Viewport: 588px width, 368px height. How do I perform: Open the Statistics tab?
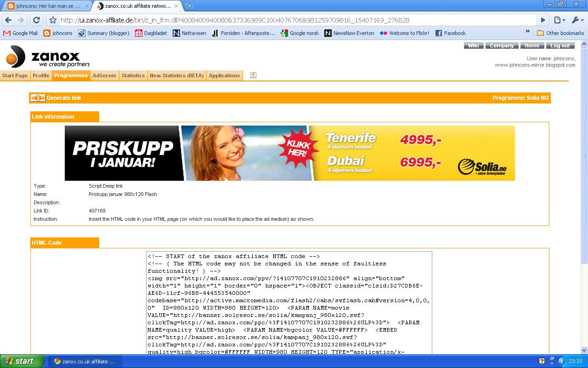pyautogui.click(x=133, y=75)
